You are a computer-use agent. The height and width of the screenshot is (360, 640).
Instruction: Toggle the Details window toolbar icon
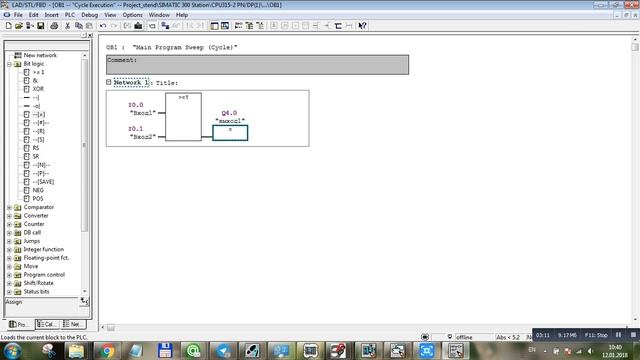[225, 26]
